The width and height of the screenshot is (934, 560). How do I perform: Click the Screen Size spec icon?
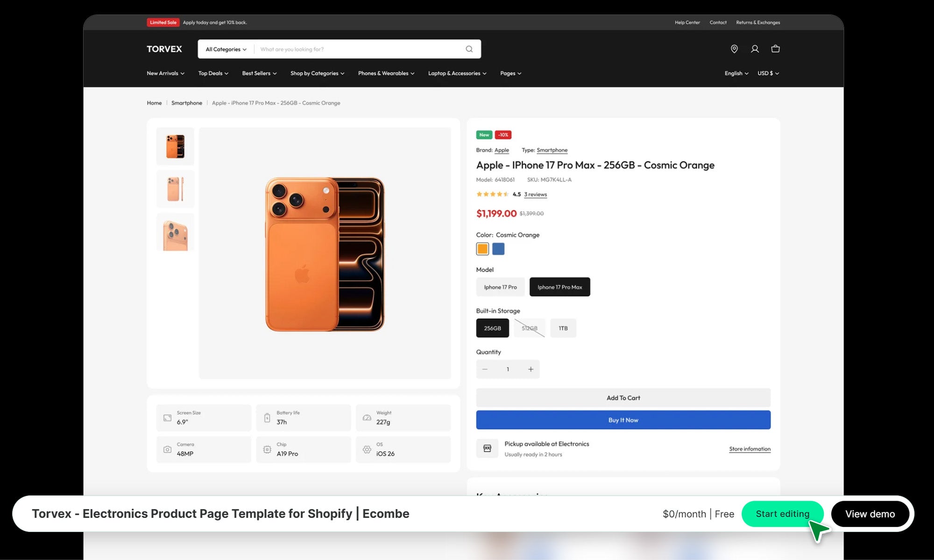(x=167, y=418)
